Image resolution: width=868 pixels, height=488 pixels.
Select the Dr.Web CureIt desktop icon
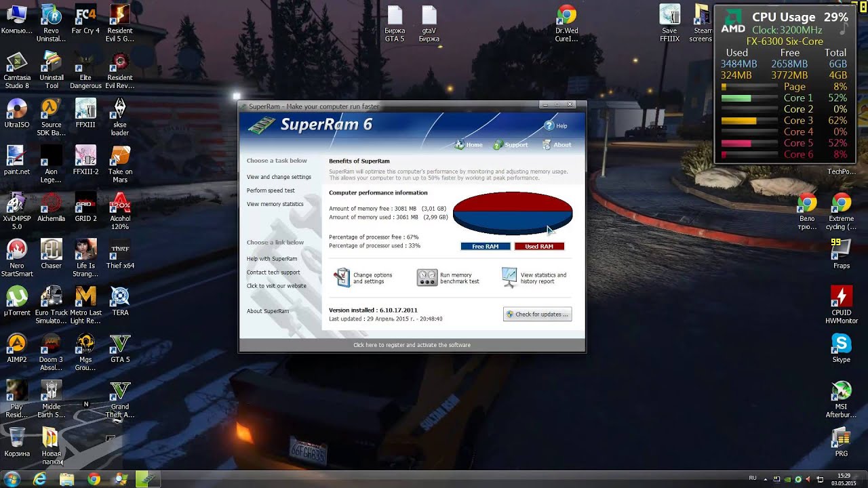(567, 22)
